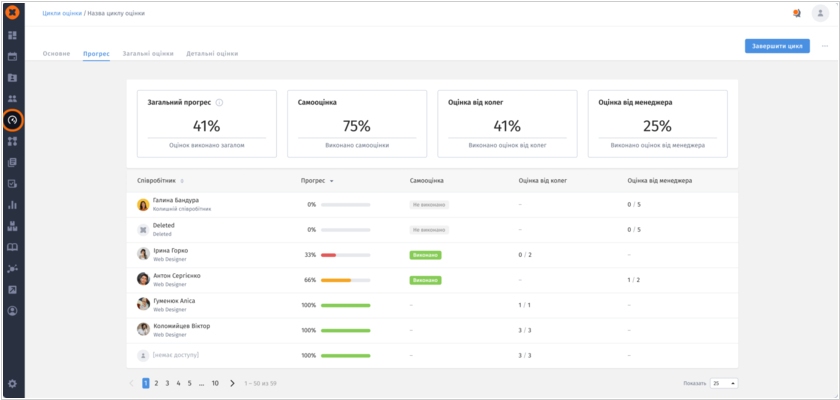The image size is (840, 400).
Task: Open the Загальні оцінки tab
Action: point(148,53)
